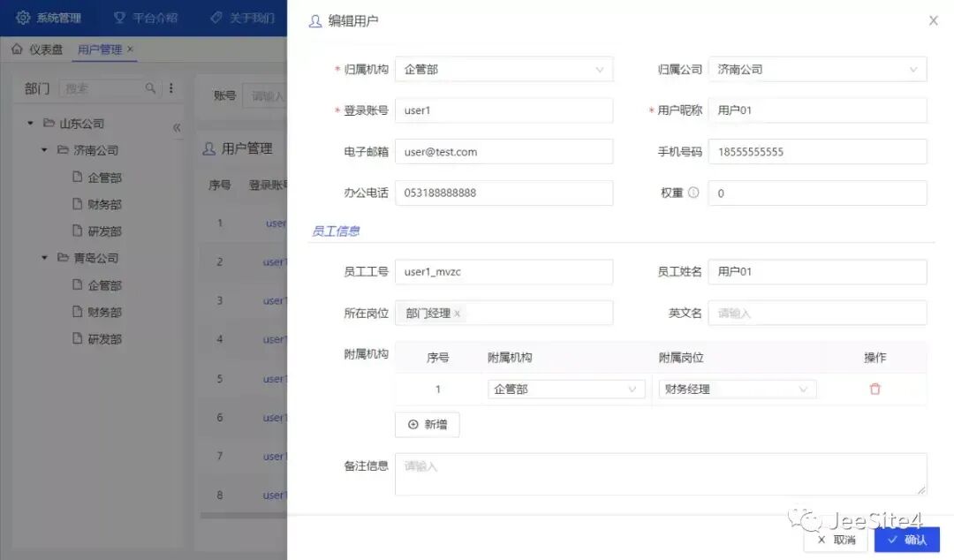The height and width of the screenshot is (560, 954).
Task: Collapse the 青岛公司 tree node
Action: click(x=44, y=258)
